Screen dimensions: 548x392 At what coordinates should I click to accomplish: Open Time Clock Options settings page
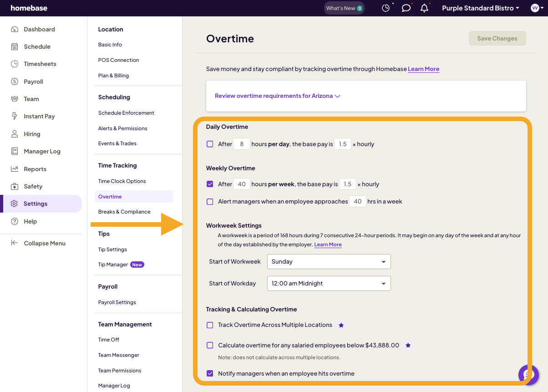122,181
